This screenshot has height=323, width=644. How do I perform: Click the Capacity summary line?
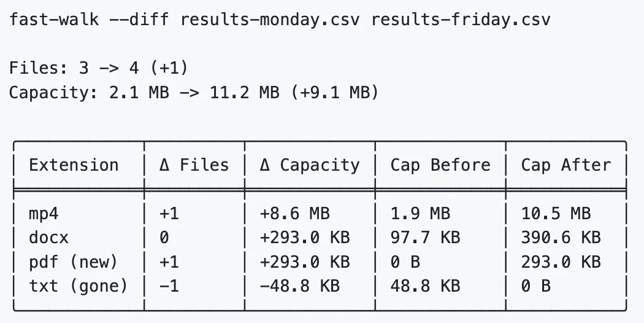coord(194,92)
